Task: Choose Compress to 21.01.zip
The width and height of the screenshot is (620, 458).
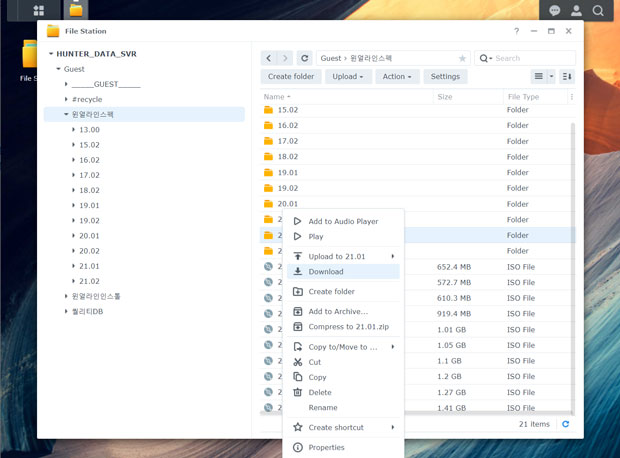Action: (x=343, y=327)
